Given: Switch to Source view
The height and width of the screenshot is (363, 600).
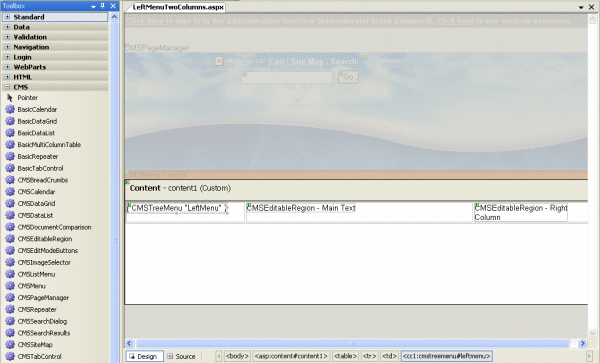Looking at the screenshot, I should tap(181, 356).
